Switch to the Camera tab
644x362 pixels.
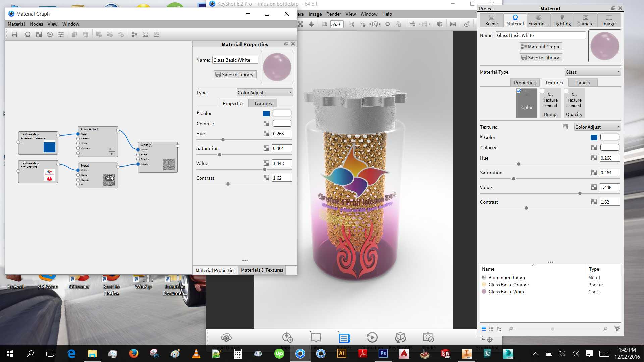[x=585, y=20]
